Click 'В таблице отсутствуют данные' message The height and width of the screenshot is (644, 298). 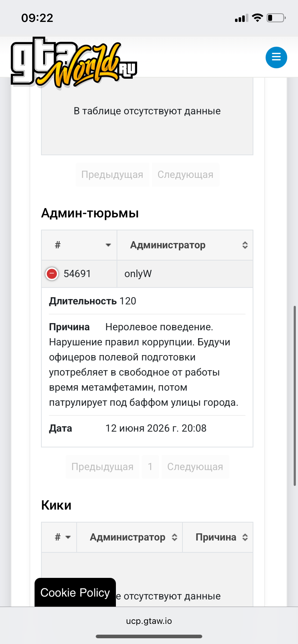point(147,111)
